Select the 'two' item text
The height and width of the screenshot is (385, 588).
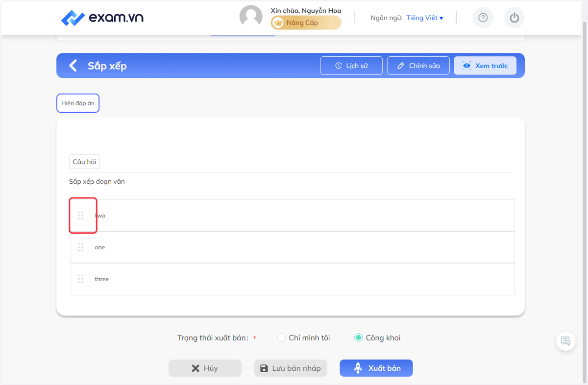pyautogui.click(x=100, y=216)
